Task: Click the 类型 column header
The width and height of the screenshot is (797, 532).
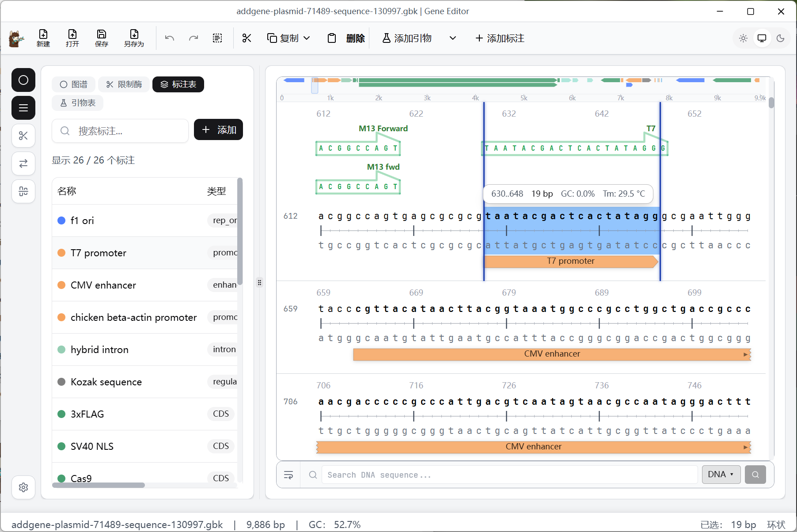Action: (x=216, y=191)
